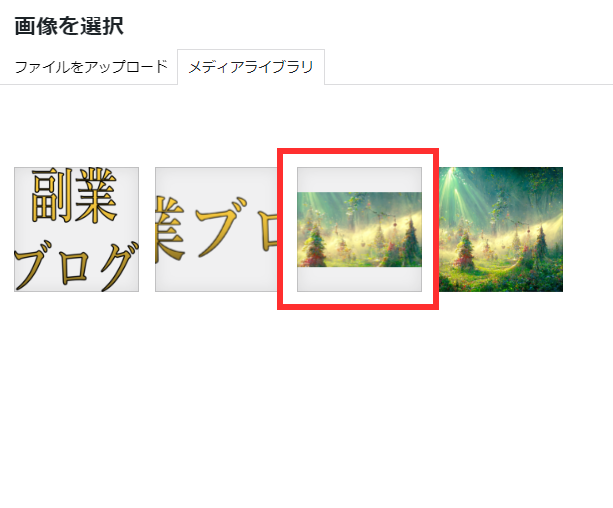613x508 pixels.
Task: Select the Christmas tree forest image with letterbox
Action: click(359, 230)
